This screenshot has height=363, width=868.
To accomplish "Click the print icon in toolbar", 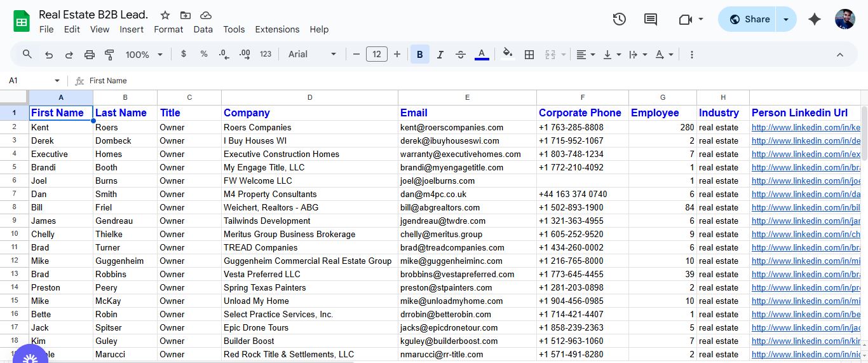I will pyautogui.click(x=90, y=55).
